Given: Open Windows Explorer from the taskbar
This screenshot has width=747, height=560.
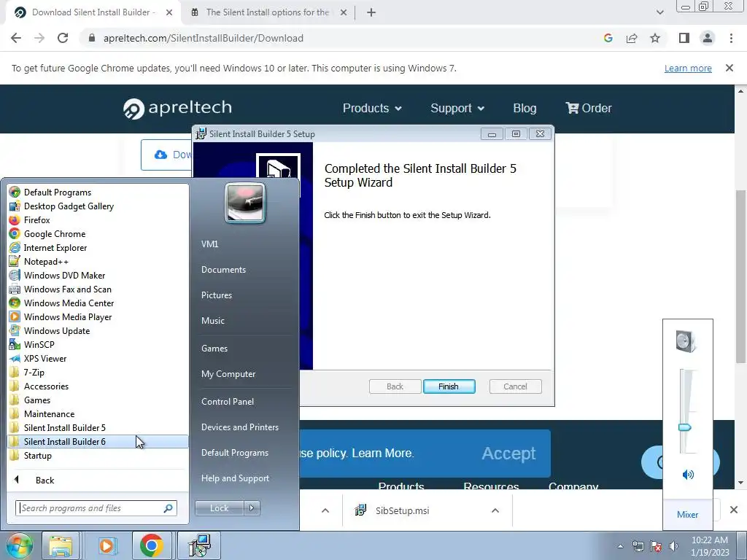Looking at the screenshot, I should (61, 545).
